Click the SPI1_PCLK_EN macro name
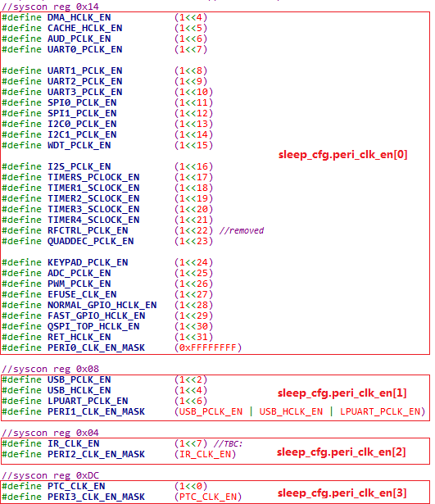Screen dimensions: 435x504 click(82, 113)
